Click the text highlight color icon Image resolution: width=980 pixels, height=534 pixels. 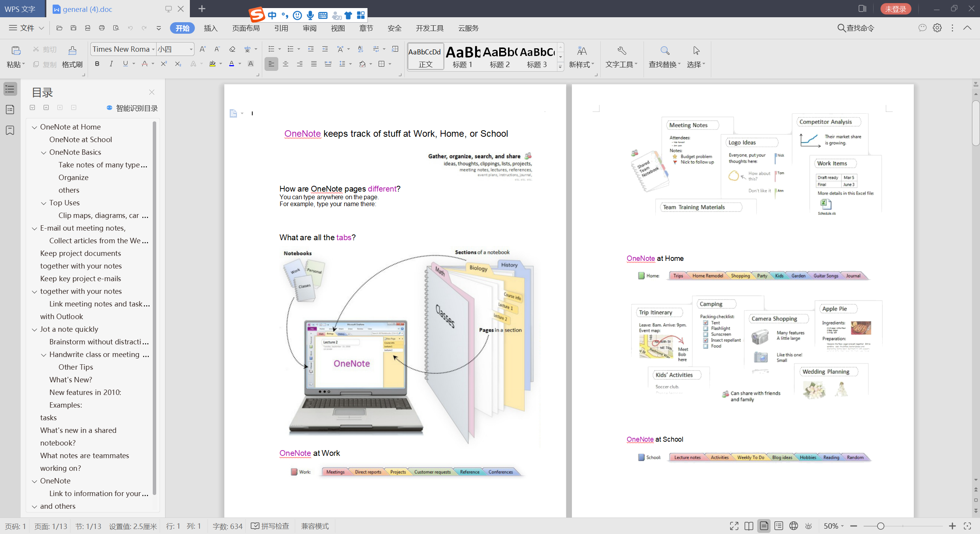click(x=212, y=64)
